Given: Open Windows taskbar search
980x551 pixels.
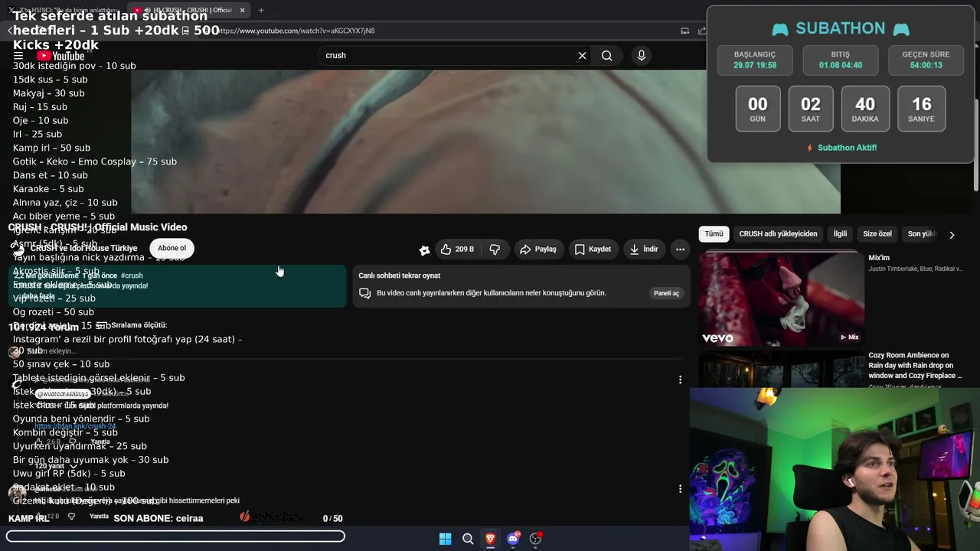Looking at the screenshot, I should click(x=468, y=539).
